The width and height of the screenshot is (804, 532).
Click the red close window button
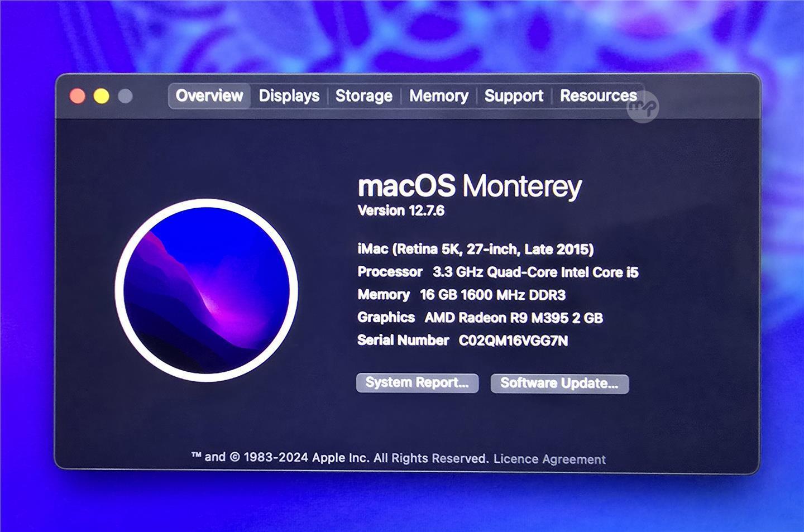point(78,97)
